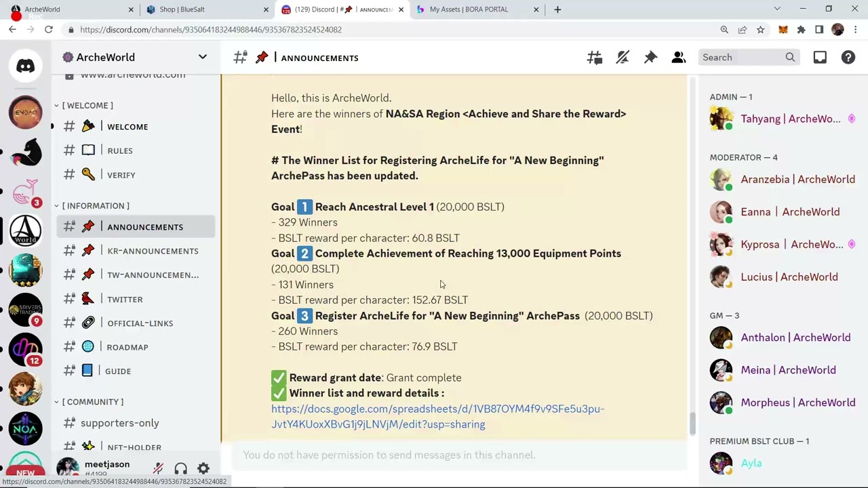Switch to My Assets BORA PORTAL tab

(x=477, y=9)
